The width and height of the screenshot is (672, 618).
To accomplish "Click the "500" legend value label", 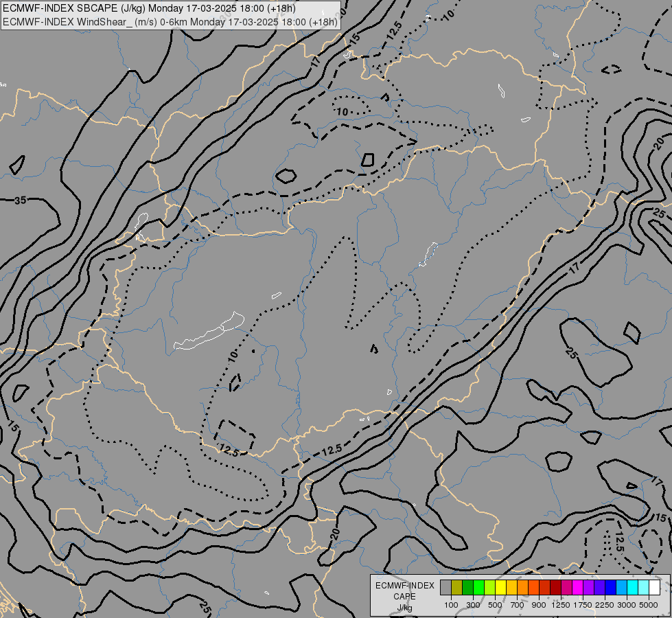I will click(x=495, y=605).
